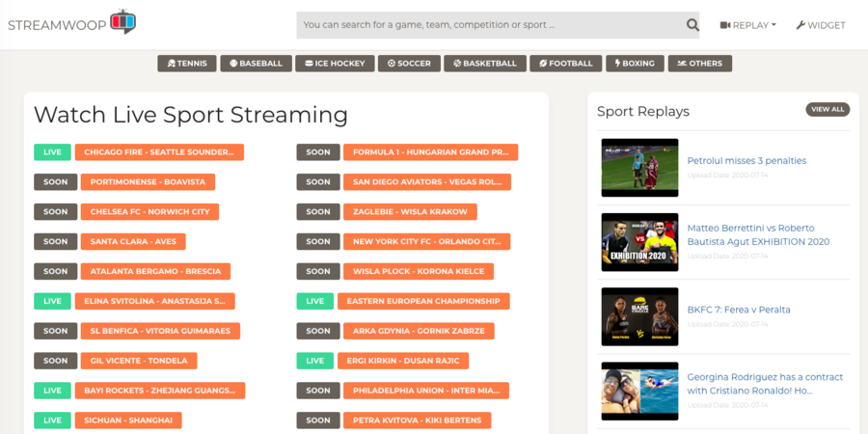This screenshot has width=868, height=434.
Task: Open Gil Vicente - Tondela match
Action: pyautogui.click(x=139, y=361)
